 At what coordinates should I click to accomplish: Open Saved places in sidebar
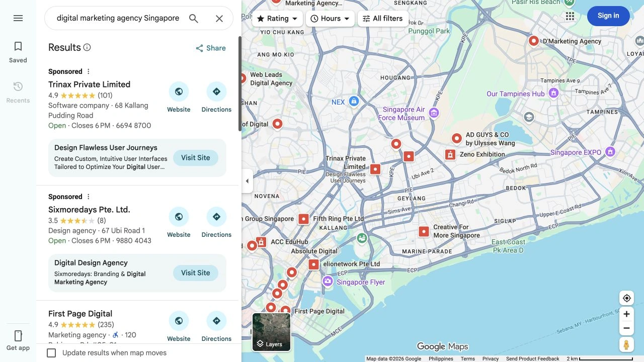[18, 52]
